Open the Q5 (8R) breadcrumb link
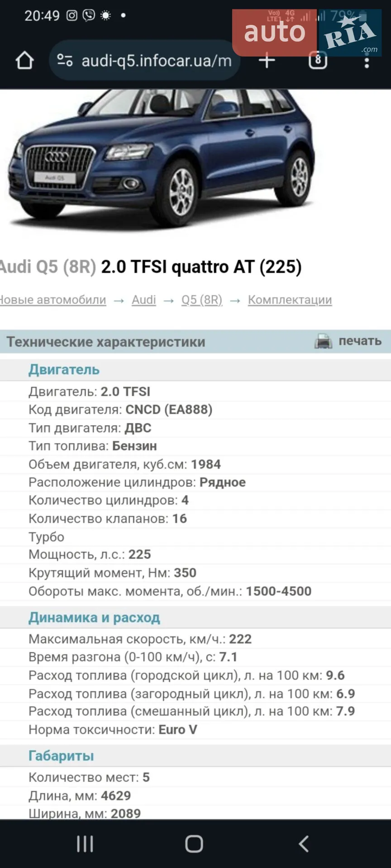The height and width of the screenshot is (868, 391). (202, 300)
